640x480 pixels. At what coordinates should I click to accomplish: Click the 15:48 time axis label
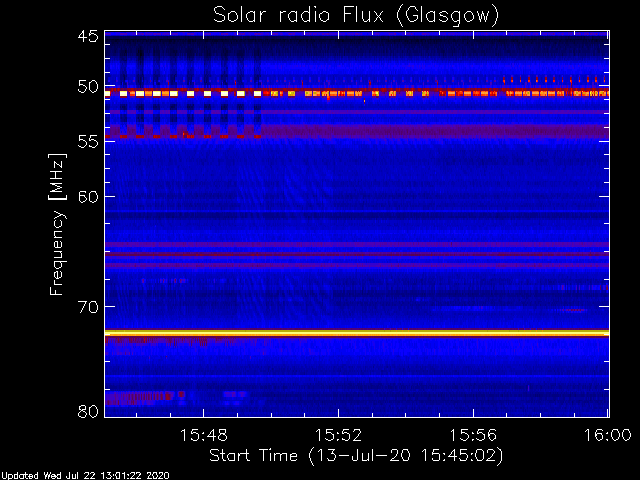point(203,436)
